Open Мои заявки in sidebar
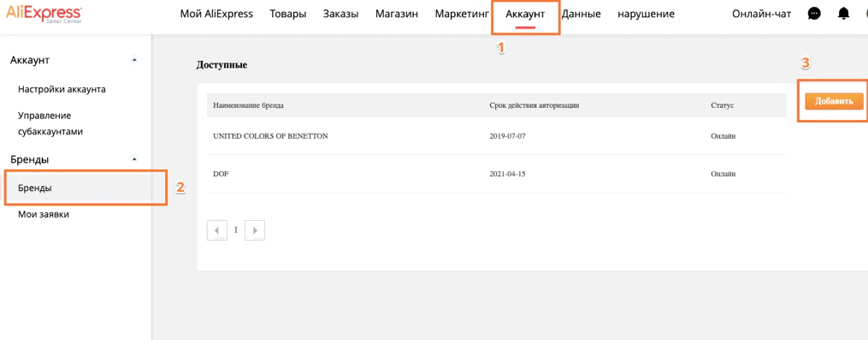The width and height of the screenshot is (868, 340). (44, 214)
